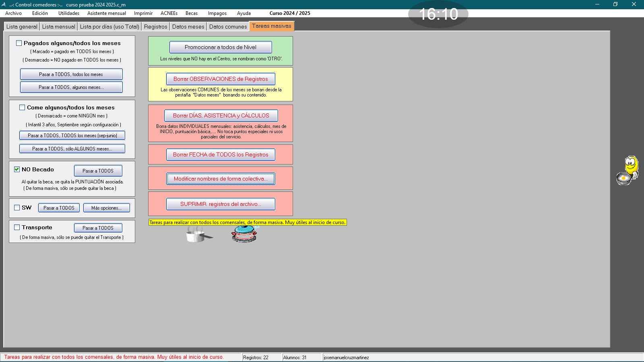Screen dimensions: 644x362
Task: Open the ACNEEs menu
Action: click(x=169, y=13)
